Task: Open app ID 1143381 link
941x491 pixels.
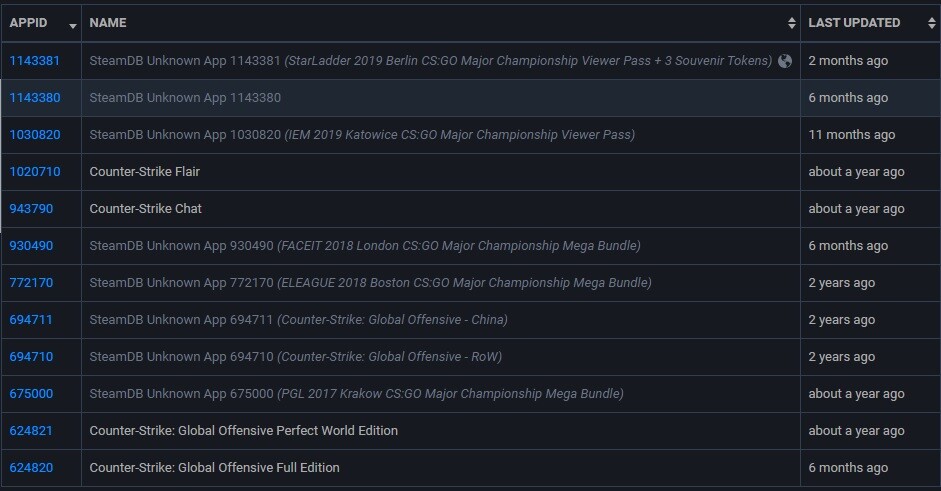Action: coord(35,61)
